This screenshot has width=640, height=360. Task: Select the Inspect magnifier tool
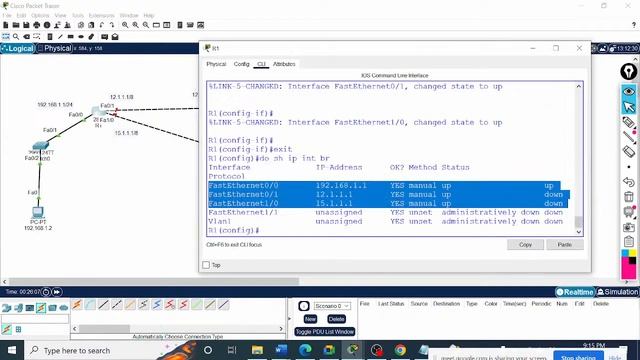click(x=16, y=37)
